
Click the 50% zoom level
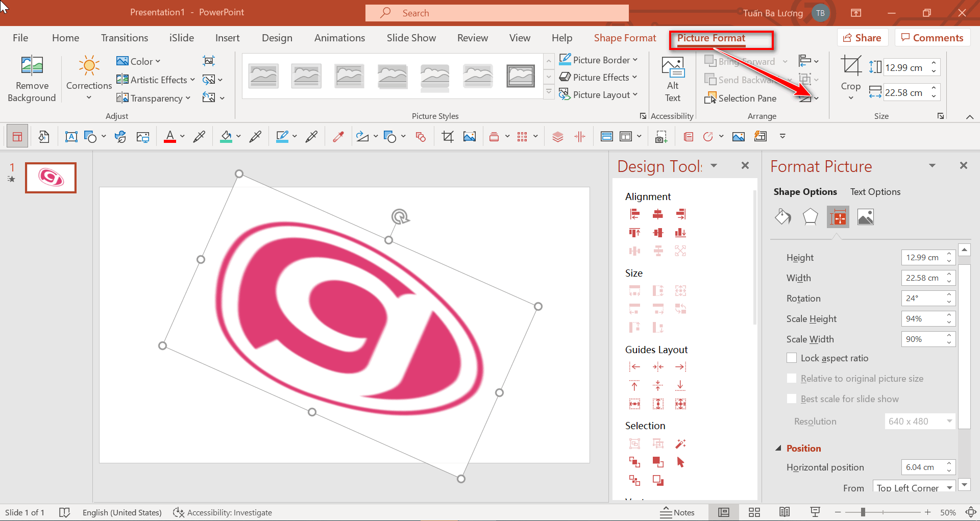[x=948, y=512]
